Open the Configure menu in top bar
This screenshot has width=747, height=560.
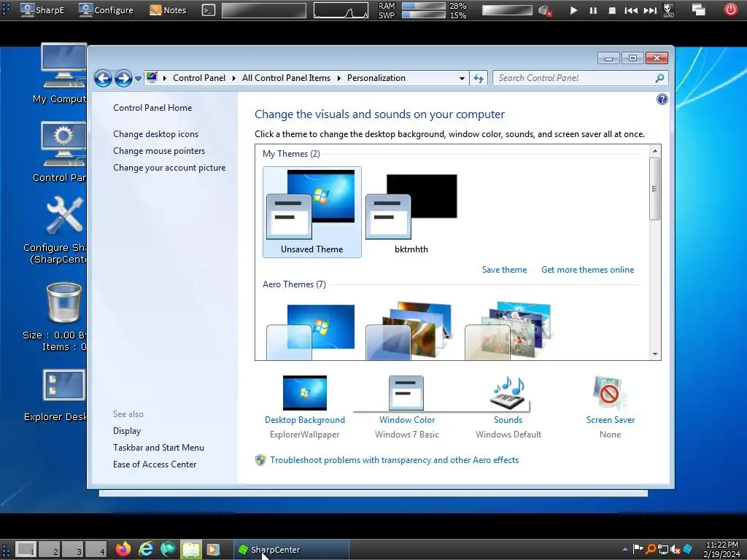107,10
